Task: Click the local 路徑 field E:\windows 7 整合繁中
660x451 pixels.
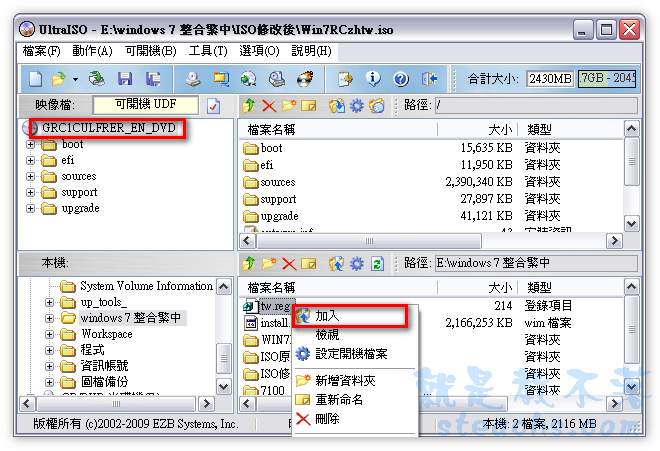Action: pyautogui.click(x=536, y=264)
